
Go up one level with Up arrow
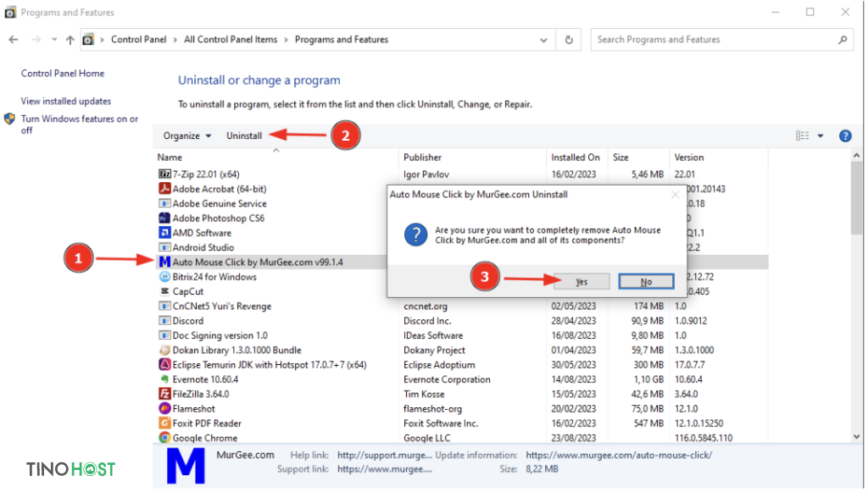click(x=70, y=40)
